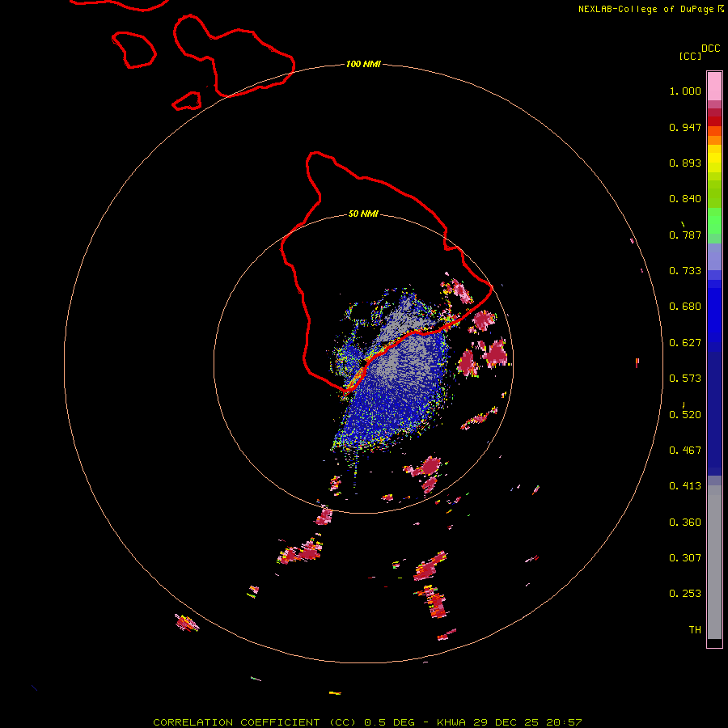This screenshot has height=728, width=728.
Task: Click the Kahoolawe island outline
Action: click(x=187, y=101)
